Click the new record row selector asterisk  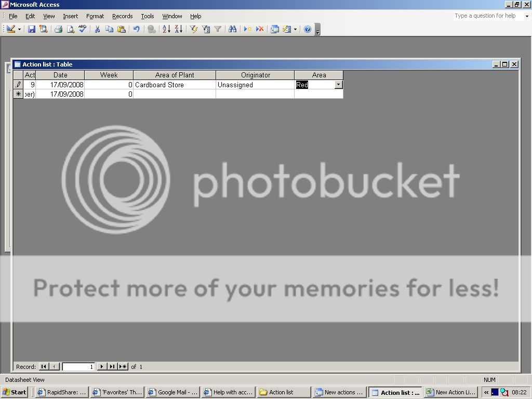pyautogui.click(x=18, y=94)
